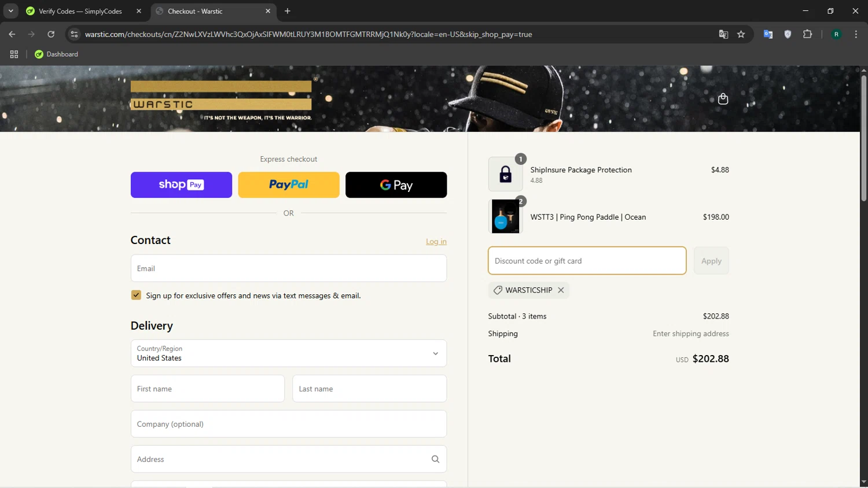Click the shield extension icon

788,34
